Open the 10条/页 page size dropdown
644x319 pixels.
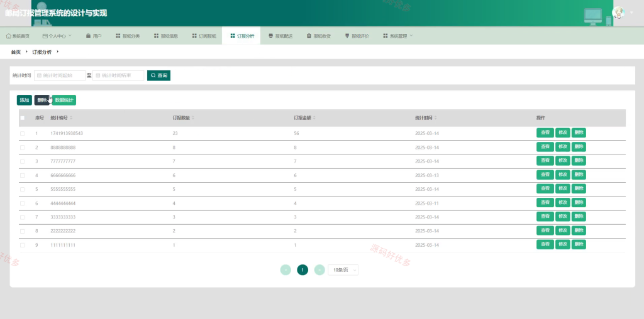click(x=343, y=270)
